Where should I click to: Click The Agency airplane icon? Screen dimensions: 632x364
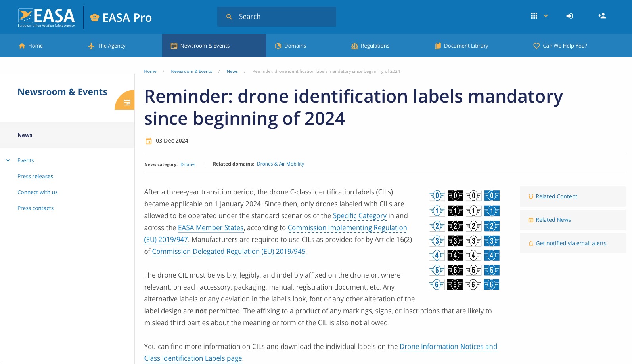(x=91, y=46)
